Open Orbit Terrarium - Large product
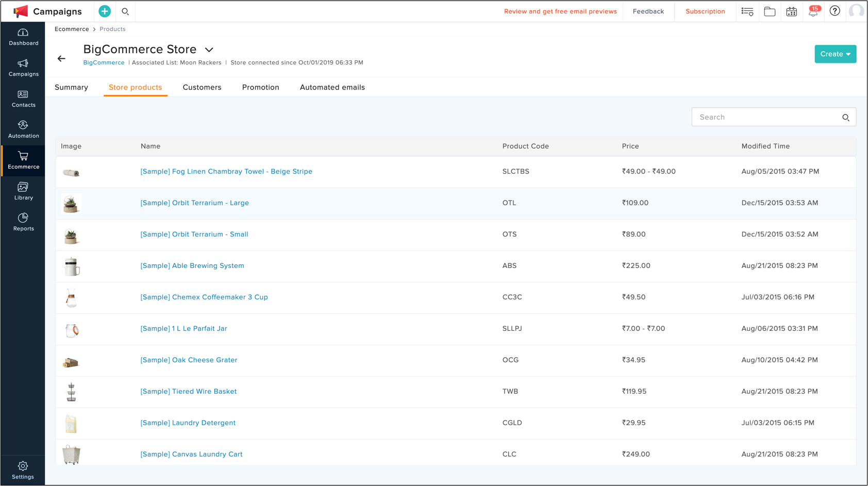Screen dimensions: 868x486 195,203
